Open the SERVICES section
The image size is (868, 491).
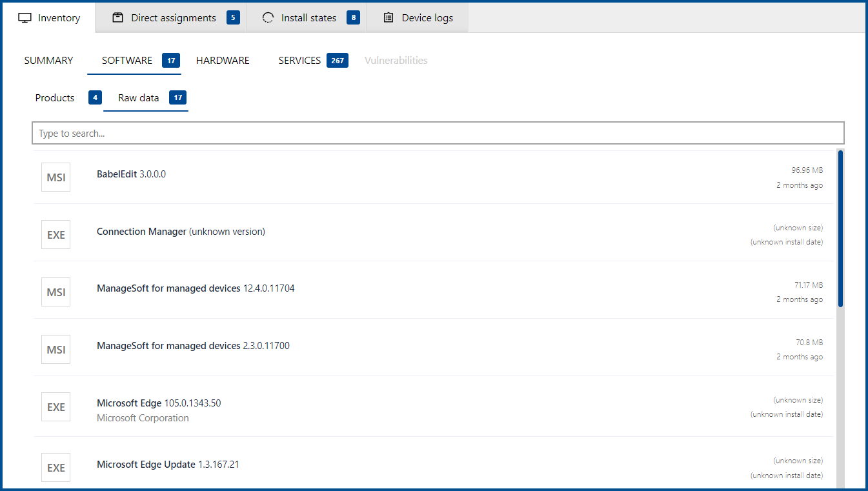(x=299, y=61)
